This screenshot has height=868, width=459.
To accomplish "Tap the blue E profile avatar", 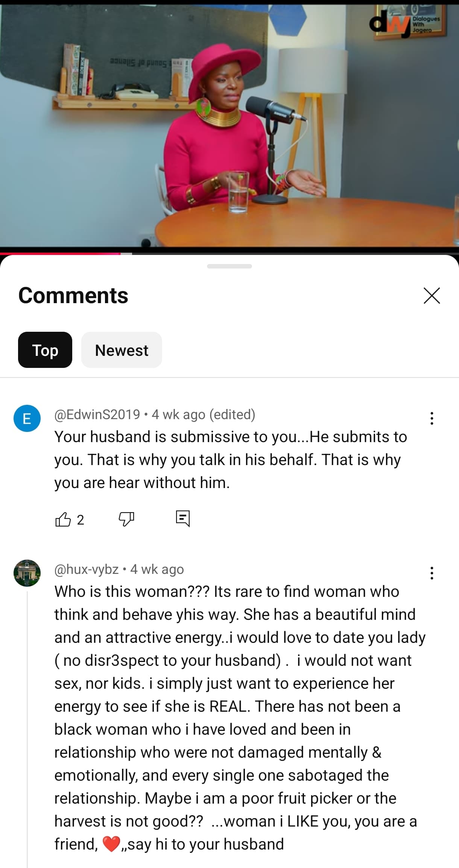I will tap(27, 418).
